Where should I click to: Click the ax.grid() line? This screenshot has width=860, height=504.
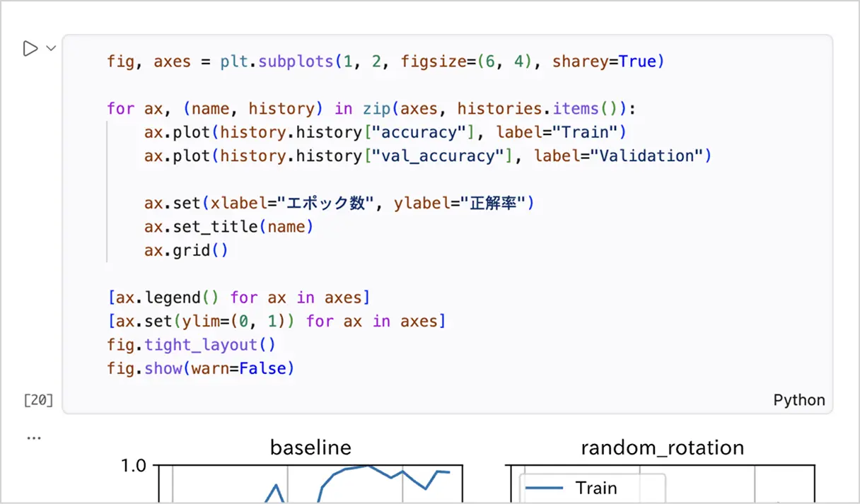pyautogui.click(x=186, y=250)
